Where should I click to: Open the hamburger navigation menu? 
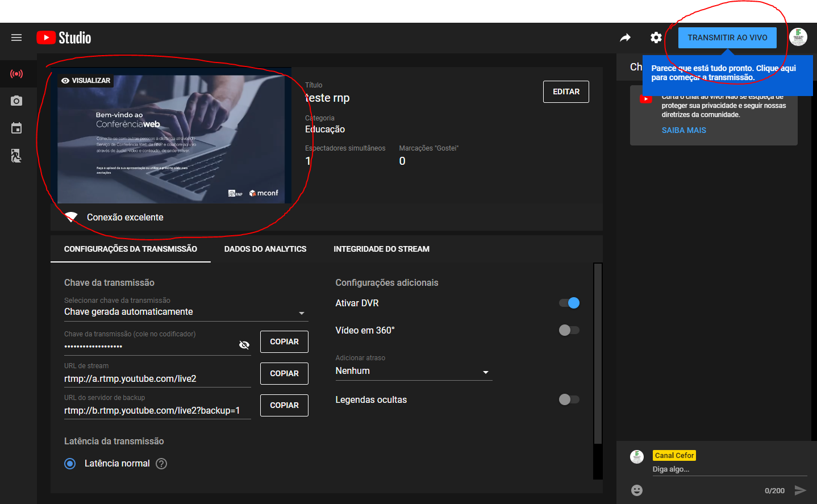point(16,38)
